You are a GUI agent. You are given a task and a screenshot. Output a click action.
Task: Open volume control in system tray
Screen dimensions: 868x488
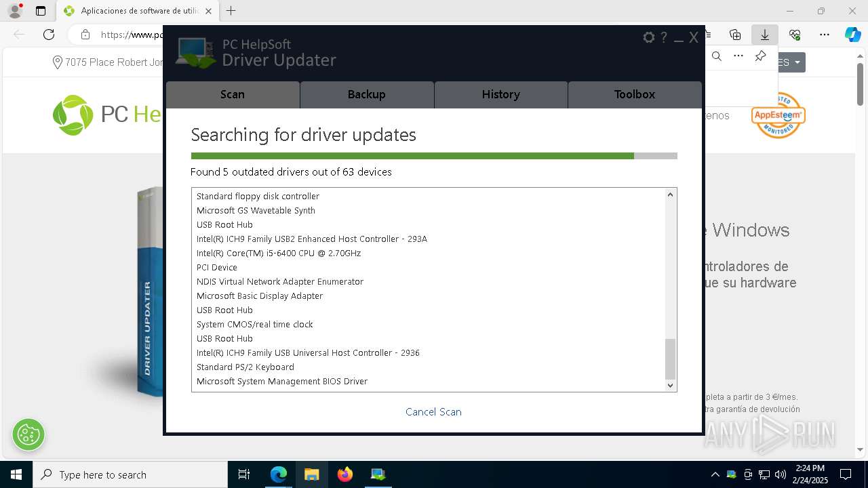click(781, 474)
